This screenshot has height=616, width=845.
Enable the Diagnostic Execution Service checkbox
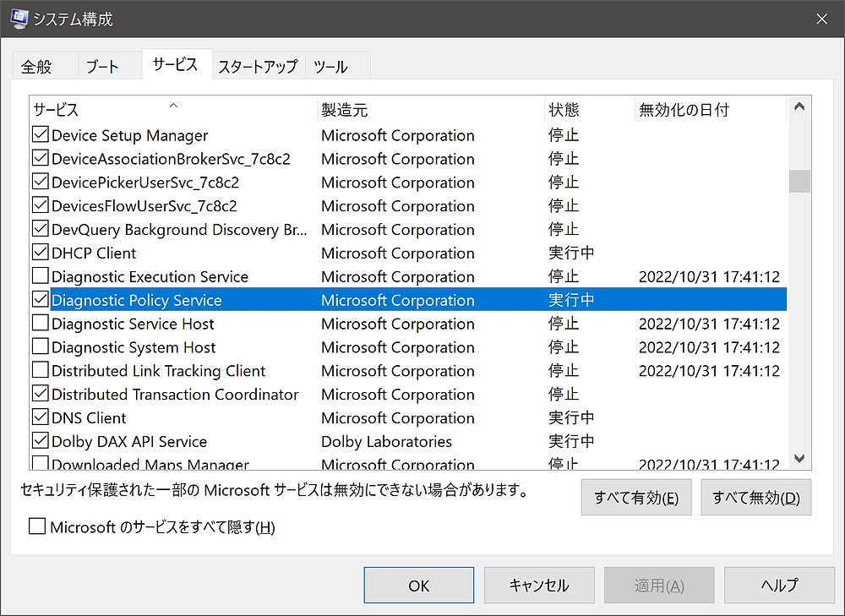click(40, 276)
